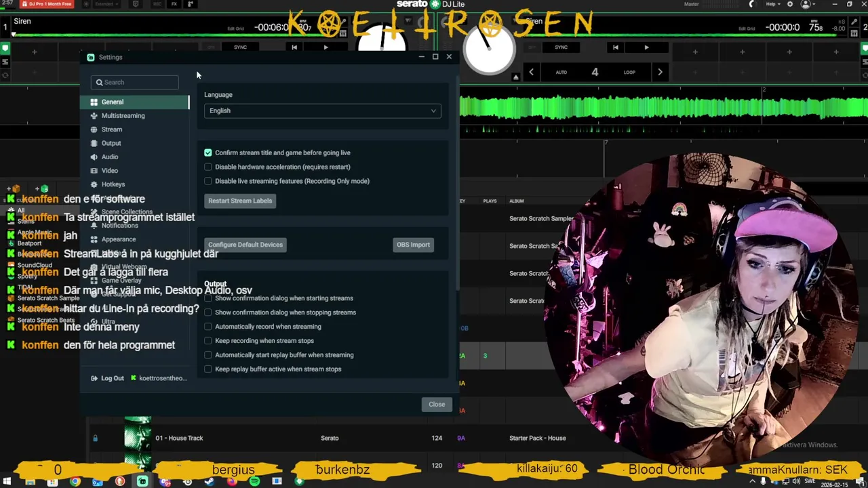
Task: Focus the Settings search field
Action: [x=135, y=82]
